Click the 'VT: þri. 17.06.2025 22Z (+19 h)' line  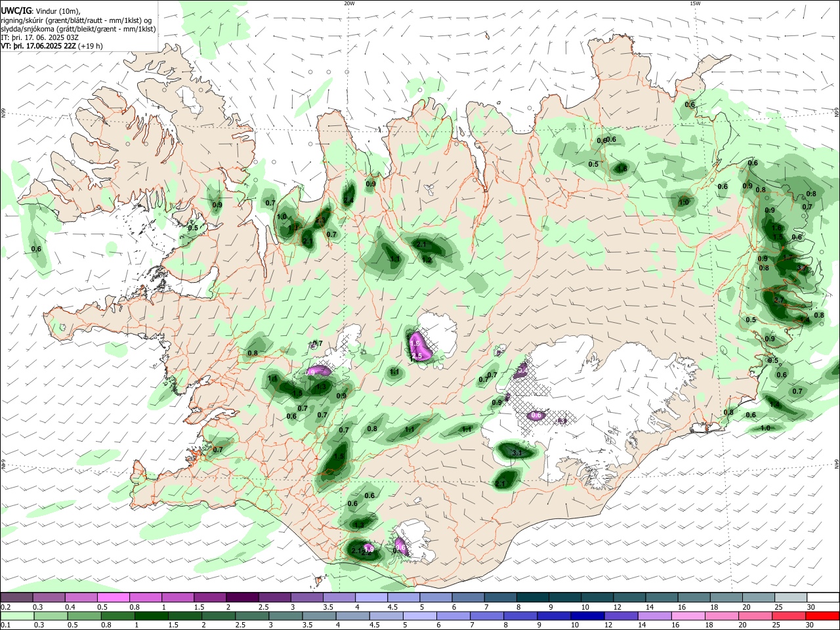[x=52, y=46]
